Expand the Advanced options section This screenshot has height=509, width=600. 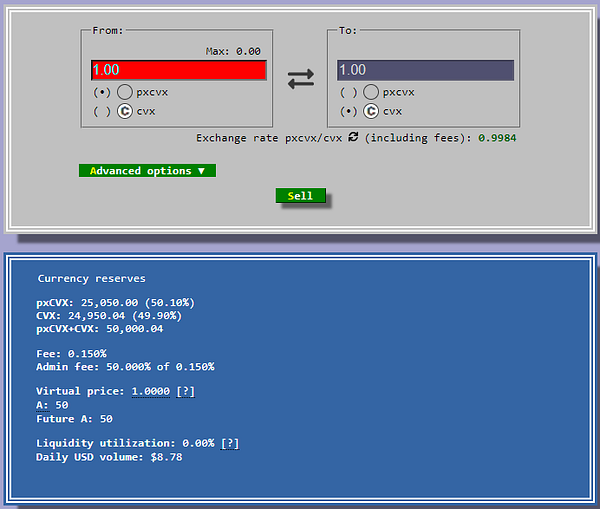(x=147, y=171)
